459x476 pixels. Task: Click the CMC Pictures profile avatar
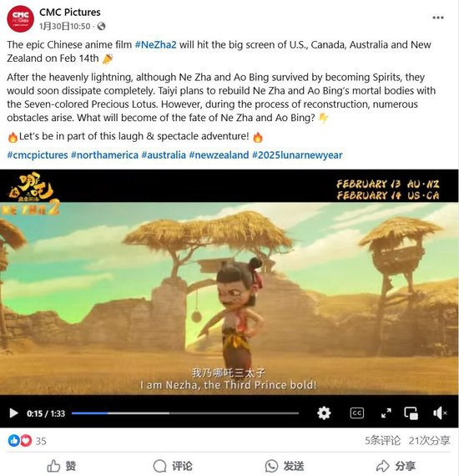point(20,19)
